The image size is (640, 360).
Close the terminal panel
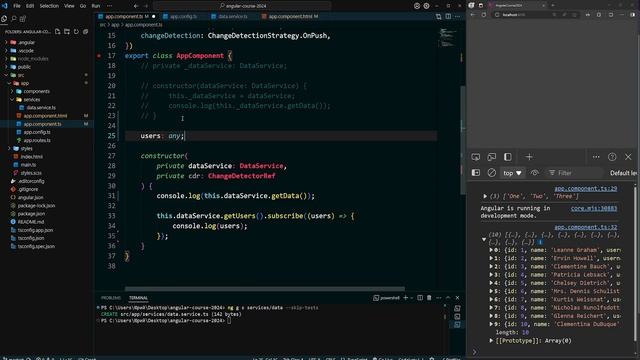click(457, 298)
